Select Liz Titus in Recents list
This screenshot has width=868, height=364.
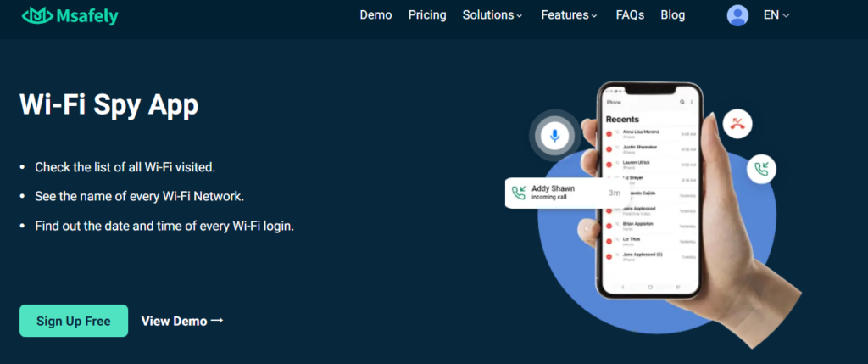click(x=650, y=241)
